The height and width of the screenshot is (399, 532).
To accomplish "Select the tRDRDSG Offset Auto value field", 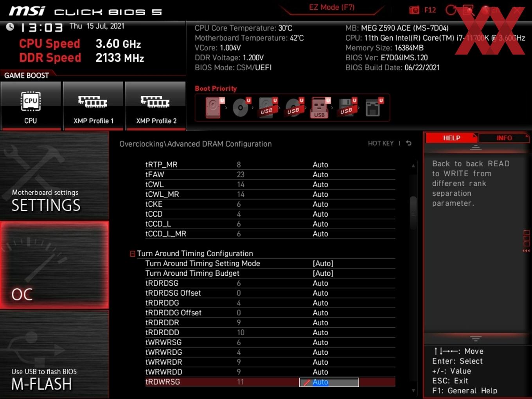I will tap(320, 293).
